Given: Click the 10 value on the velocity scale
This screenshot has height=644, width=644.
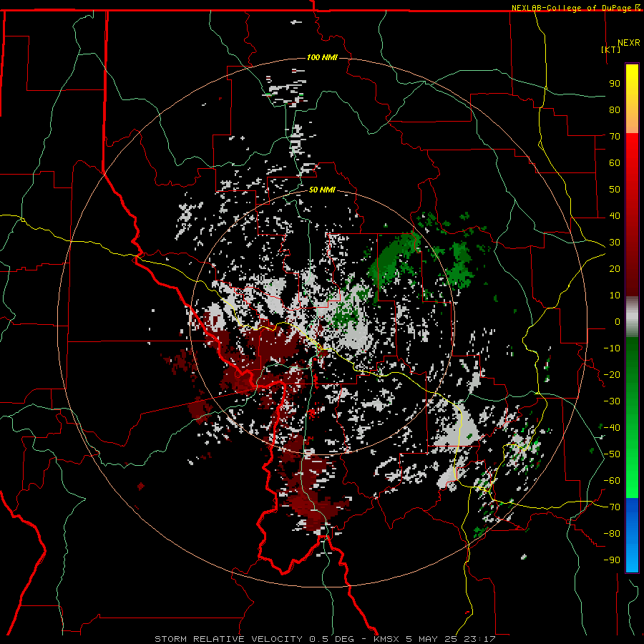Looking at the screenshot, I should click(615, 296).
